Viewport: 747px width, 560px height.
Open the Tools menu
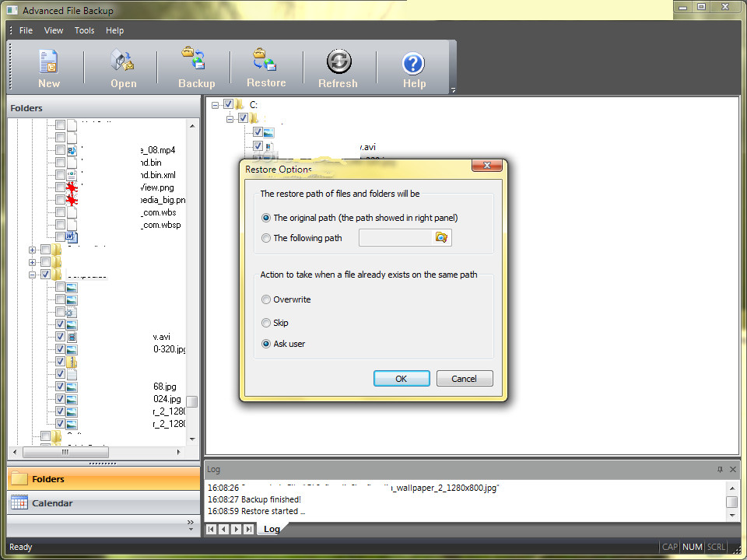coord(84,30)
